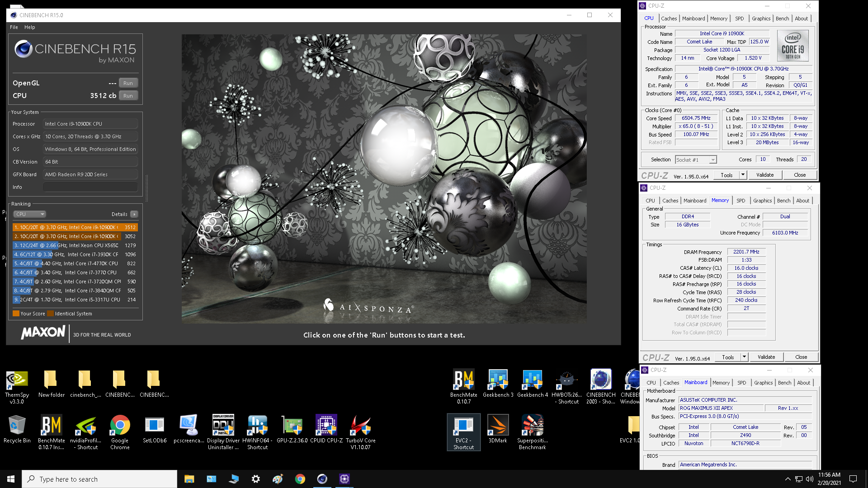Open Tools dropdown arrow in Memory CPU-Z
This screenshot has width=868, height=488.
tap(744, 357)
